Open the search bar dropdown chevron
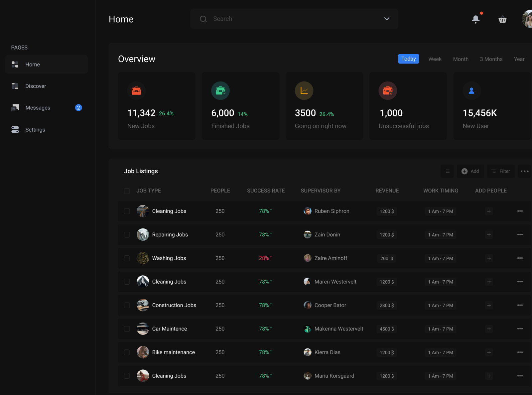 pos(386,19)
